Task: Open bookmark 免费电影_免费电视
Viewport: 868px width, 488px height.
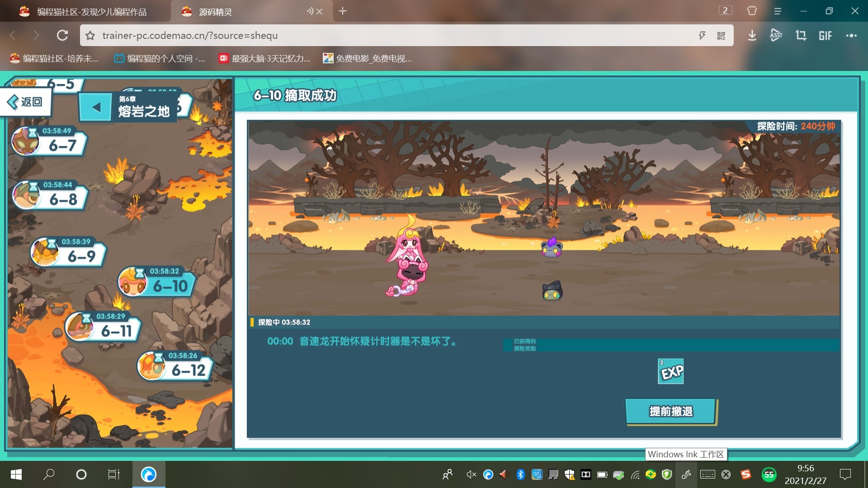Action: [367, 58]
